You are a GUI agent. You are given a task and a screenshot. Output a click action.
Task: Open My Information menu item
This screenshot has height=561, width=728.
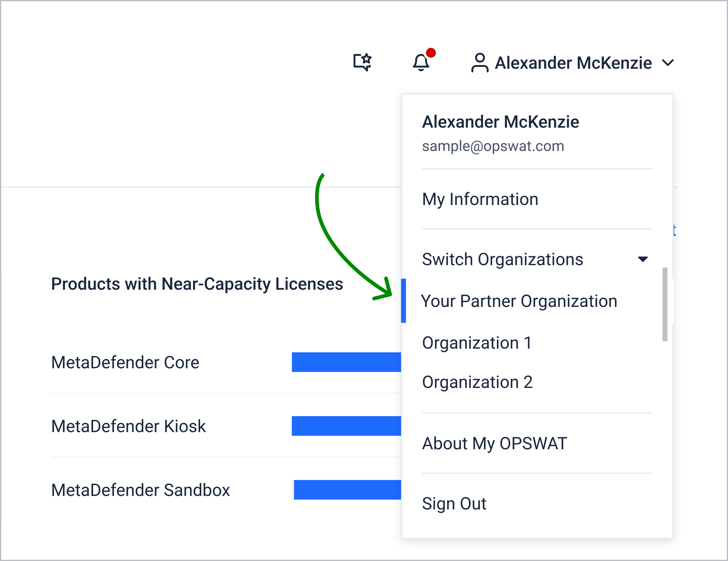coord(480,199)
